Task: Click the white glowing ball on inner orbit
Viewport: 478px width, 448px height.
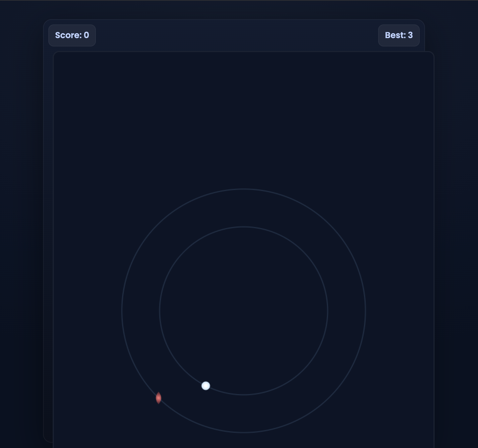Action: [206, 386]
